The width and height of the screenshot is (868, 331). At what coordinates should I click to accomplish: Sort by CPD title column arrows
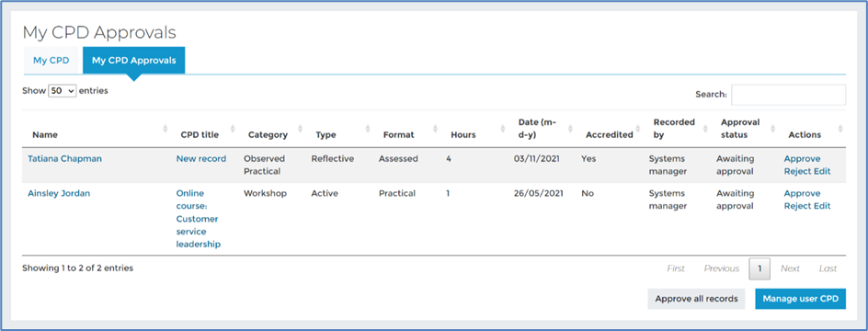point(233,129)
